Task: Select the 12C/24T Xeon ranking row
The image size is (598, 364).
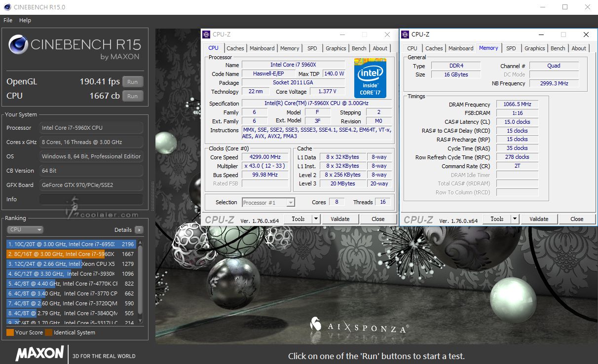Action: (x=71, y=264)
